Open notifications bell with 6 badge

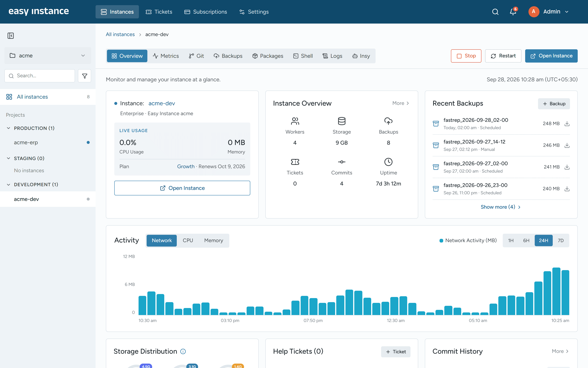click(x=513, y=12)
